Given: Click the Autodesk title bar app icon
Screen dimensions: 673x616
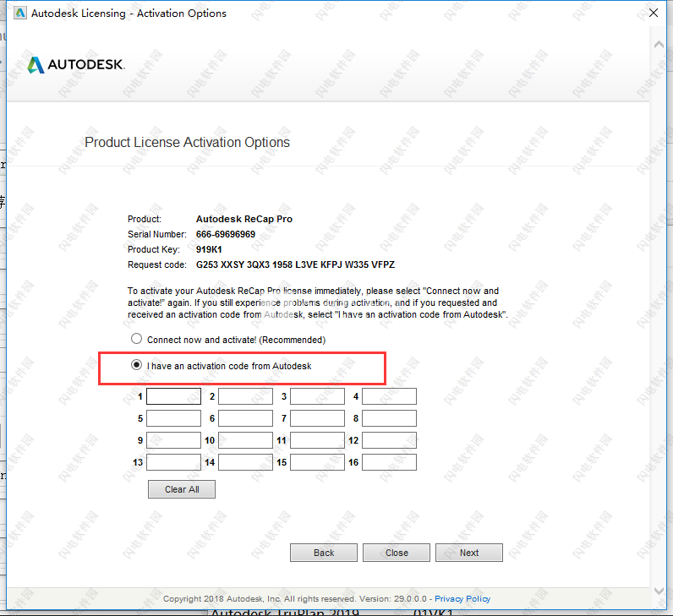Looking at the screenshot, I should pyautogui.click(x=19, y=14).
